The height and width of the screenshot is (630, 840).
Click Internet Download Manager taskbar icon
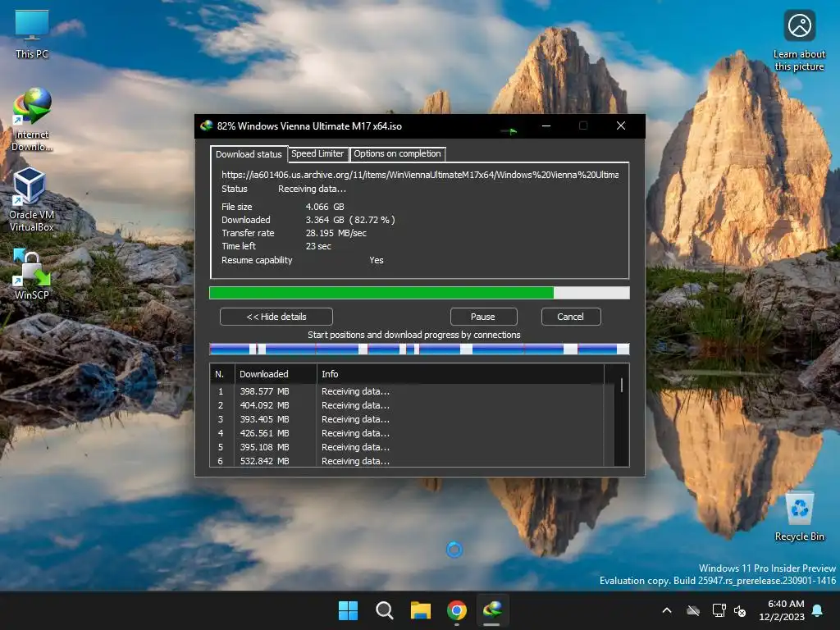tap(492, 610)
